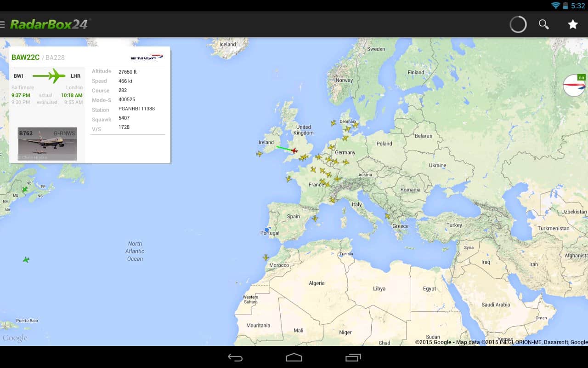588x368 pixels.
Task: Tap the LHR destination airport code
Action: pyautogui.click(x=75, y=76)
